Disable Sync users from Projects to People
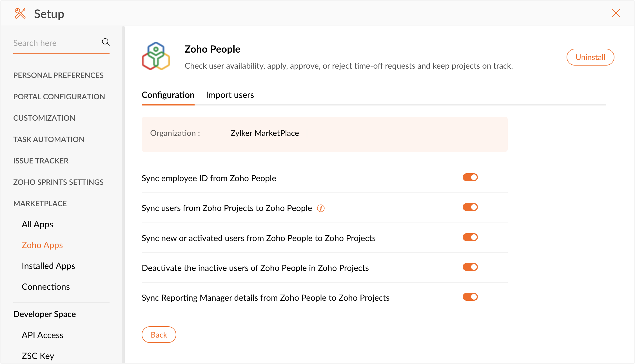The height and width of the screenshot is (364, 635). (x=470, y=207)
